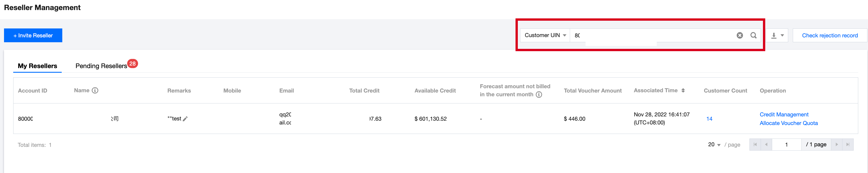Switch to the My Resellers tab

pos(37,66)
